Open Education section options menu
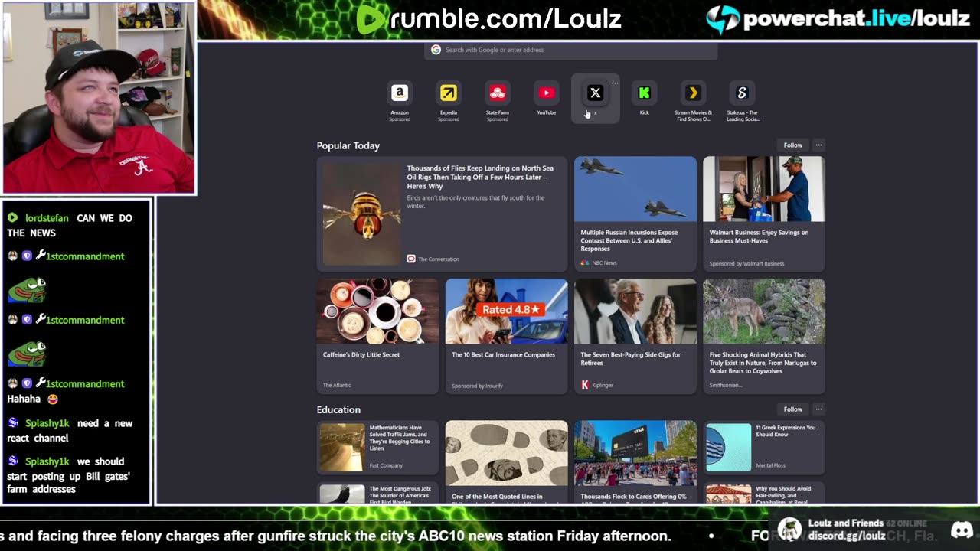 pos(818,409)
